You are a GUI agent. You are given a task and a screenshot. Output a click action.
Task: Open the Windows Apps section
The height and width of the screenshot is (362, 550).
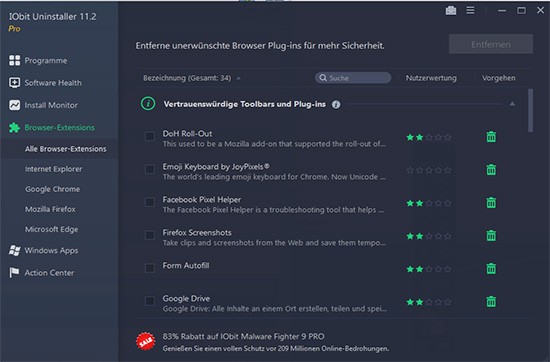(51, 250)
